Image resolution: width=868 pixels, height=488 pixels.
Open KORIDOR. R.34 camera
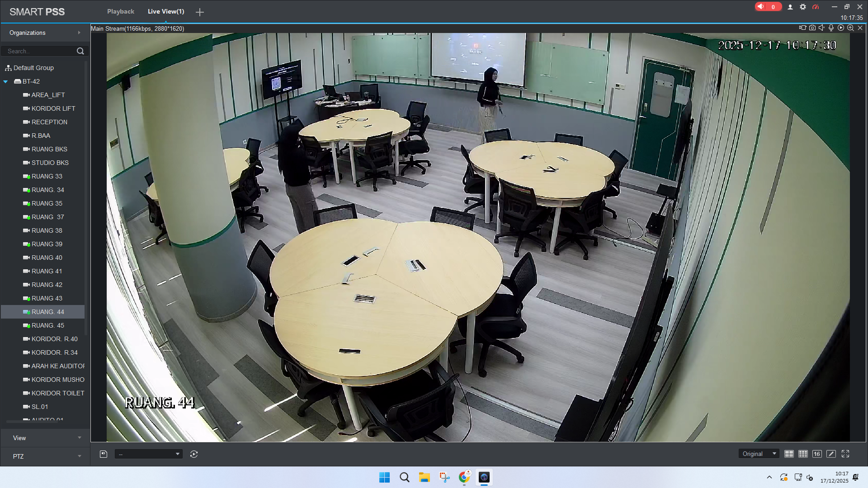[54, 352]
